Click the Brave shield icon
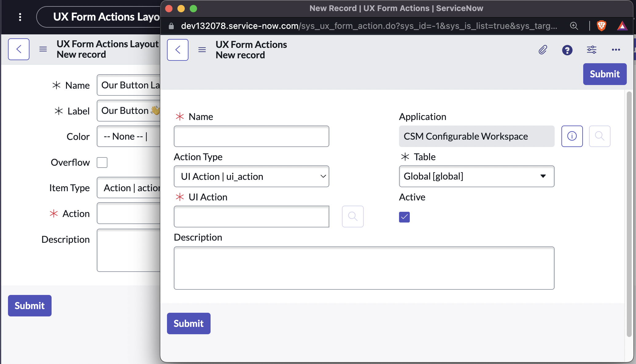Screen dimensions: 636x364 click(601, 26)
